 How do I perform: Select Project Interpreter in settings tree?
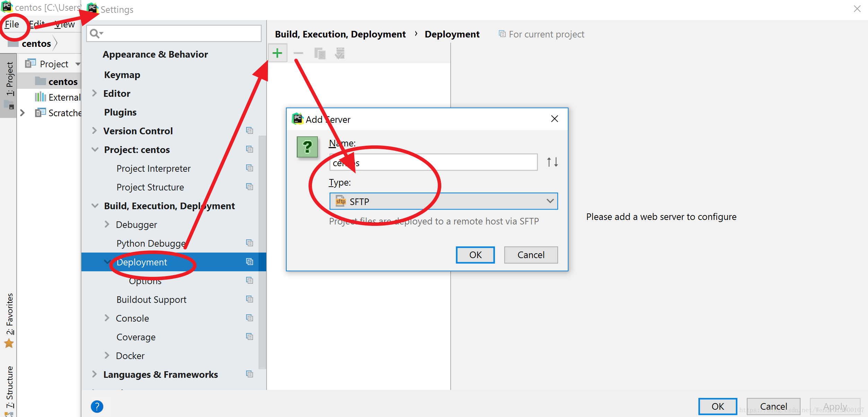pyautogui.click(x=154, y=169)
